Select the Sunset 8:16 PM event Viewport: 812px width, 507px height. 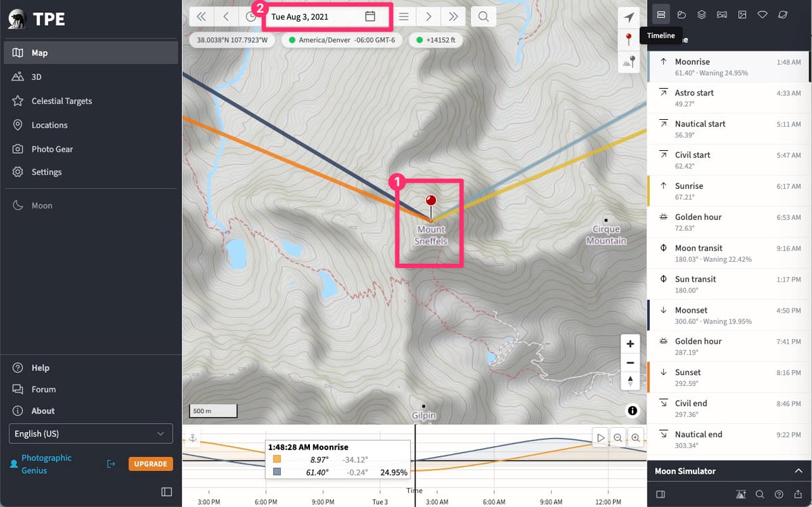[727, 378]
